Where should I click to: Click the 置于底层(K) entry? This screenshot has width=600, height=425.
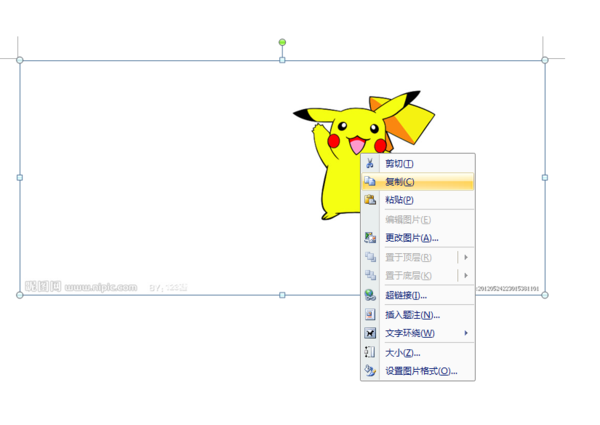coord(418,275)
